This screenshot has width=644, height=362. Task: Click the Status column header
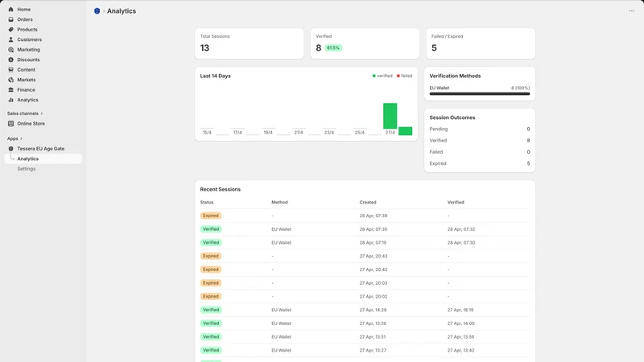(x=207, y=203)
